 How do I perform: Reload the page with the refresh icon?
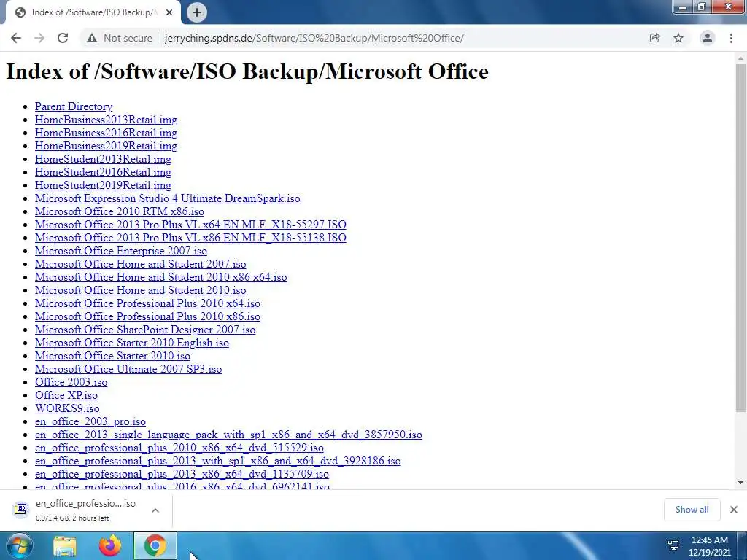[x=63, y=38]
